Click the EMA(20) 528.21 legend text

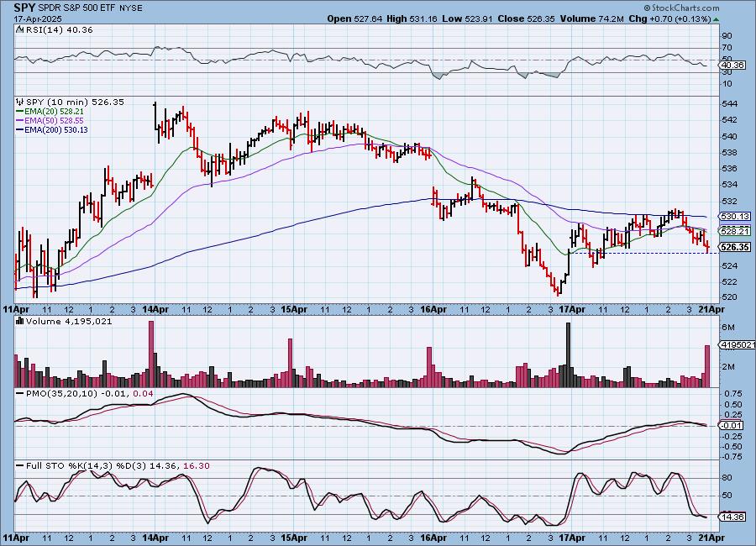click(x=54, y=112)
